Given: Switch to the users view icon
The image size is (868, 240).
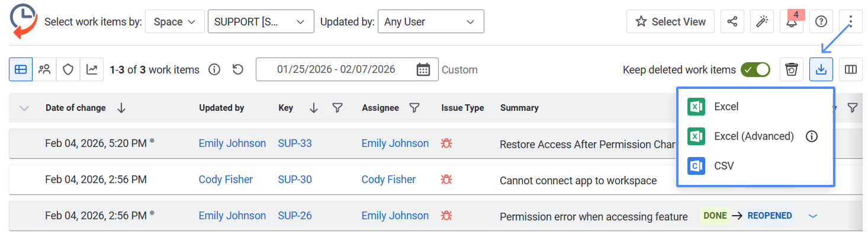Looking at the screenshot, I should [x=44, y=69].
